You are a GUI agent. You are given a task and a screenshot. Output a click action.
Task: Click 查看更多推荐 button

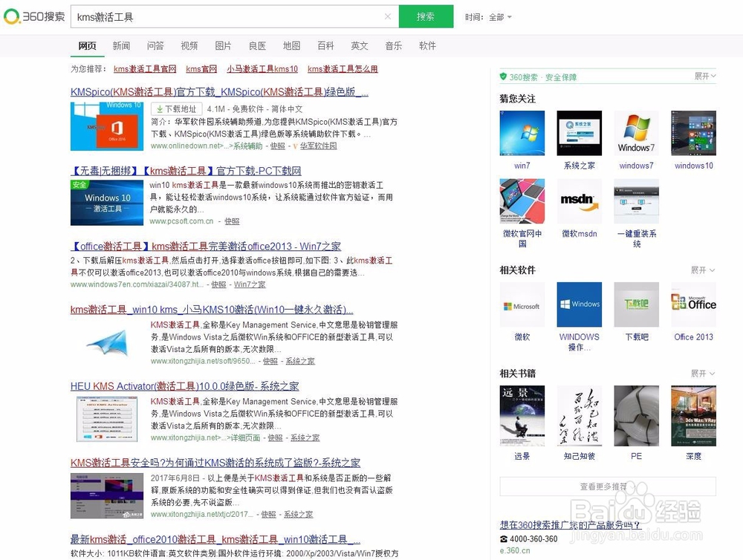point(608,486)
